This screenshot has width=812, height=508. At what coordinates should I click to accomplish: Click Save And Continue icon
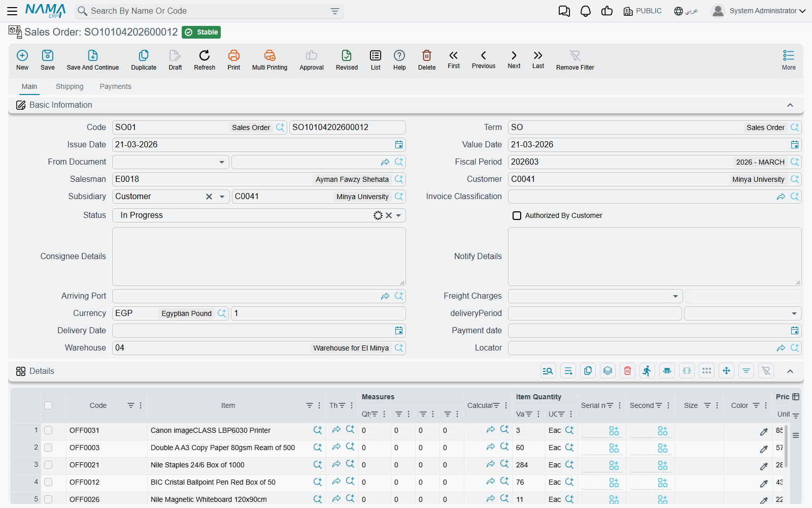[x=93, y=55]
